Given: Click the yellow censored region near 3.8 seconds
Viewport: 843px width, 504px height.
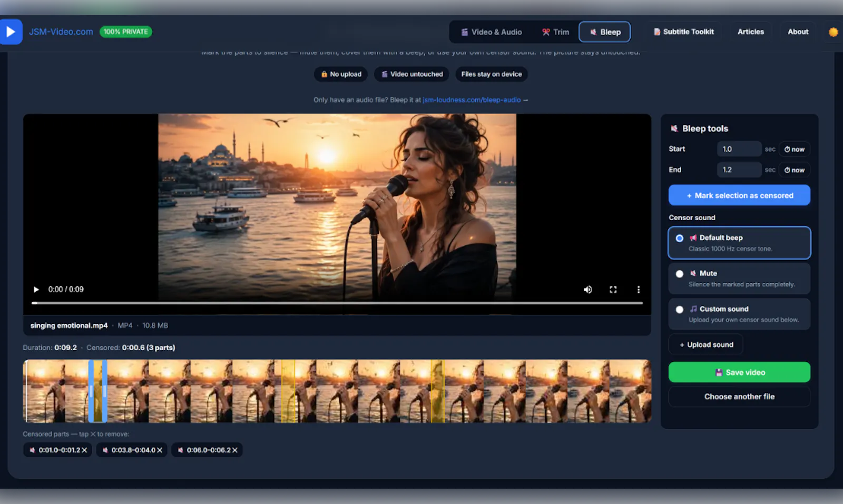Looking at the screenshot, I should click(288, 391).
